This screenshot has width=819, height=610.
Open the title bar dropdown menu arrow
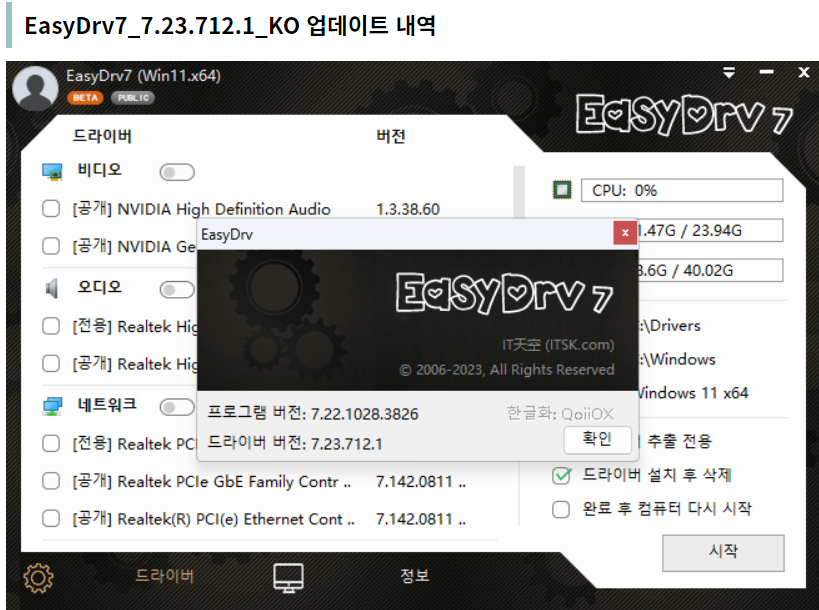(729, 73)
